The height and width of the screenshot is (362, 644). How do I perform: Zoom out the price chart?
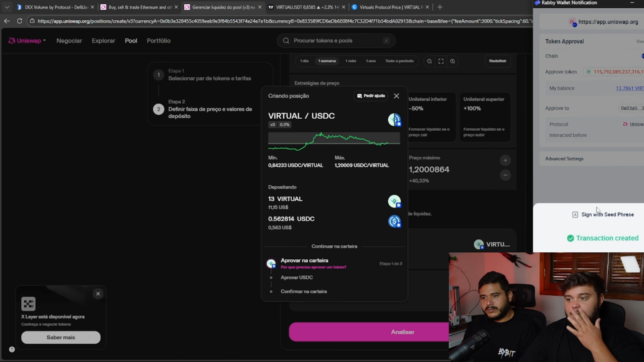[x=429, y=61]
